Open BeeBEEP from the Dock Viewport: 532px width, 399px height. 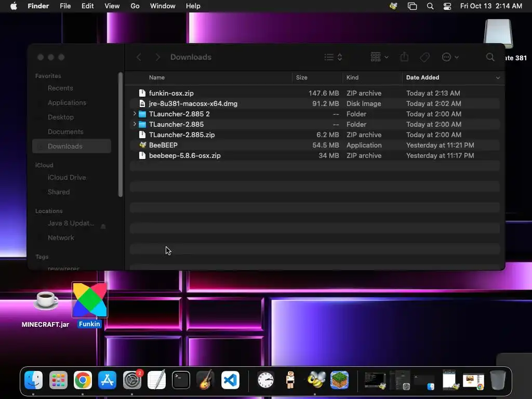(316, 380)
